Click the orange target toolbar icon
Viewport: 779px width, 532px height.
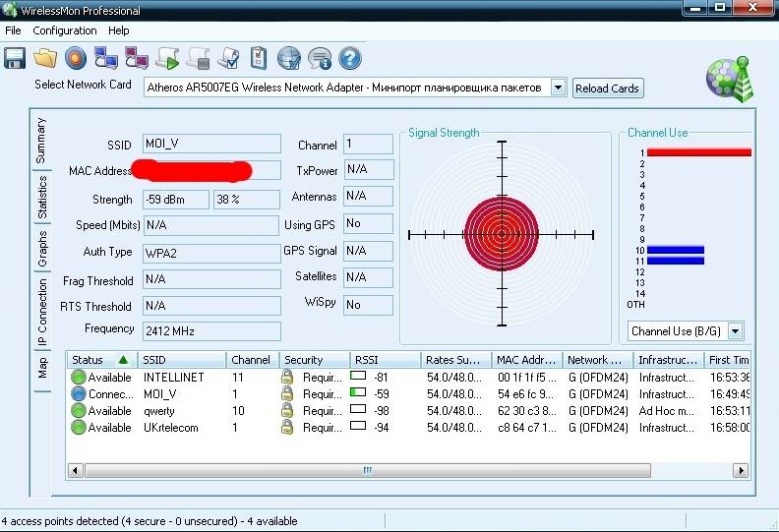76,58
